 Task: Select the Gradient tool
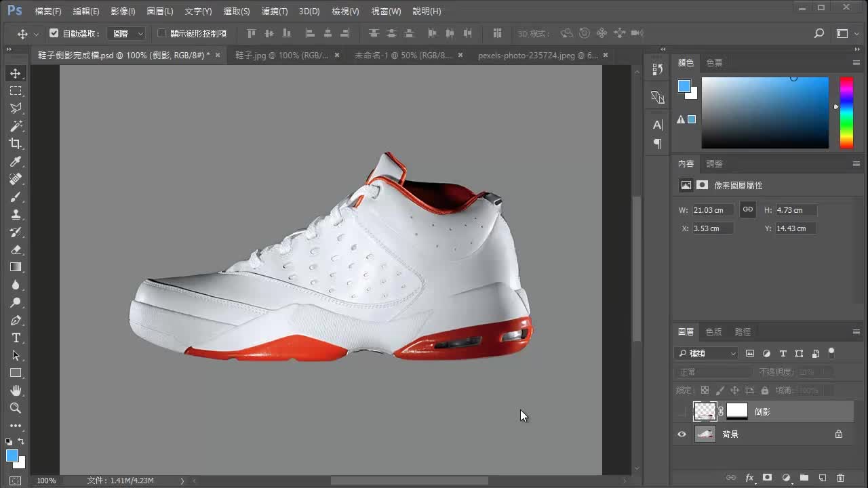(16, 267)
